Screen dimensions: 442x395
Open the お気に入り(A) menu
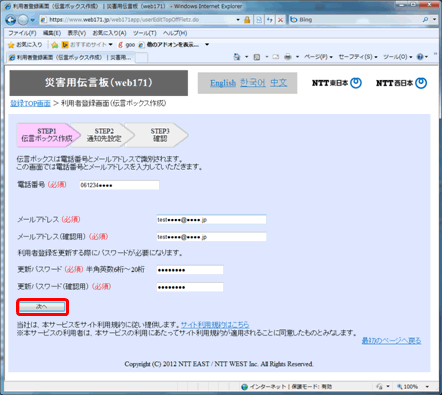coord(109,33)
